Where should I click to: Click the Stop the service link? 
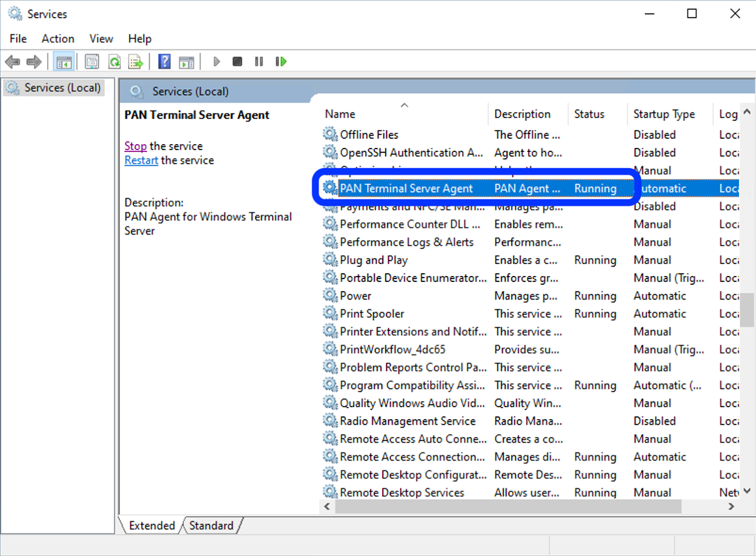pyautogui.click(x=136, y=146)
